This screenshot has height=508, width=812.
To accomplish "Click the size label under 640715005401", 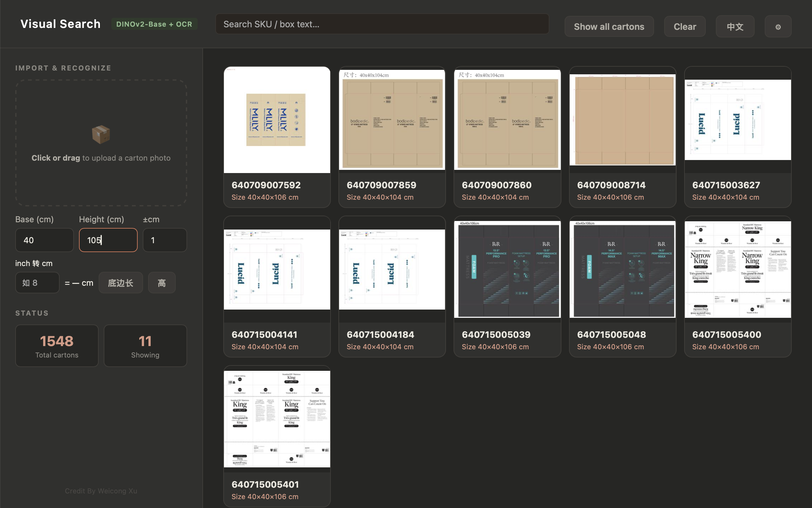I will point(265,497).
